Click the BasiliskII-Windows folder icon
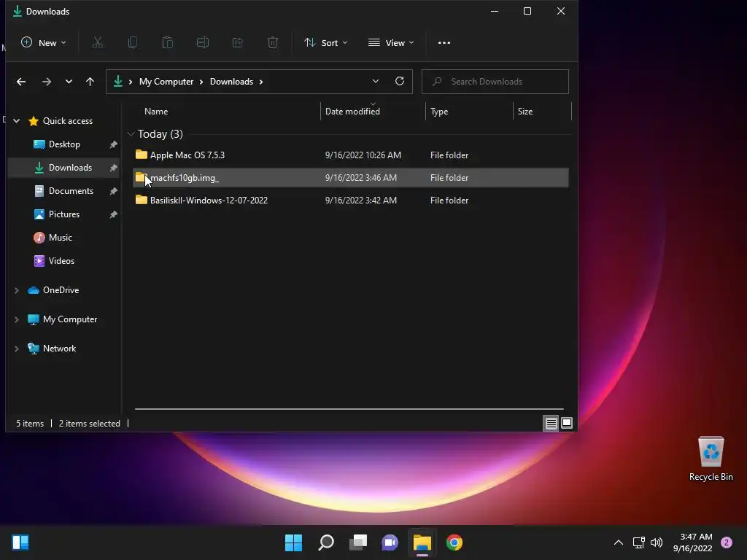 coord(141,200)
